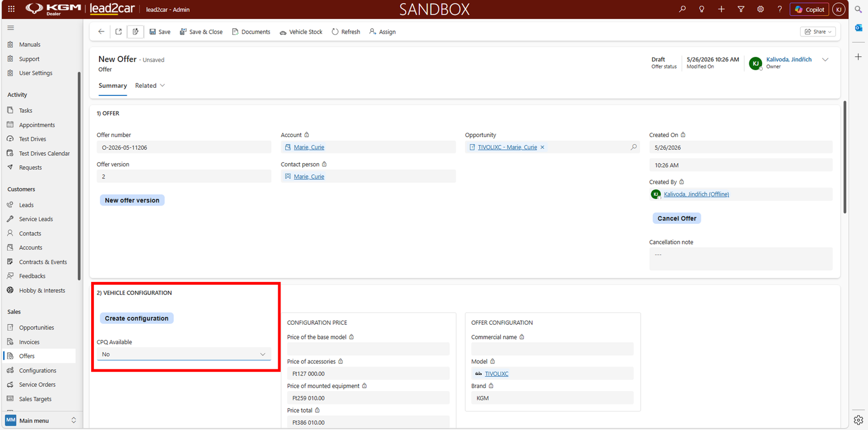
Task: Click the search magnifier in top bar
Action: tap(682, 9)
